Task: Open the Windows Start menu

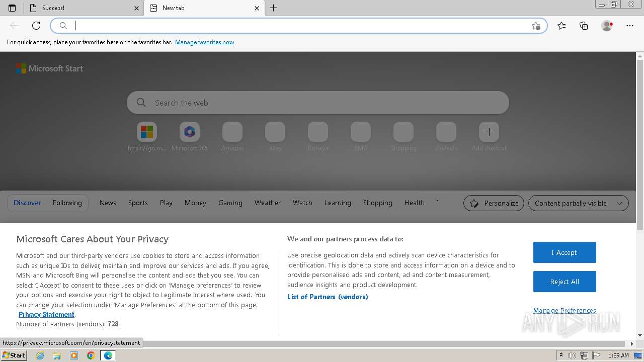Action: tap(14, 355)
